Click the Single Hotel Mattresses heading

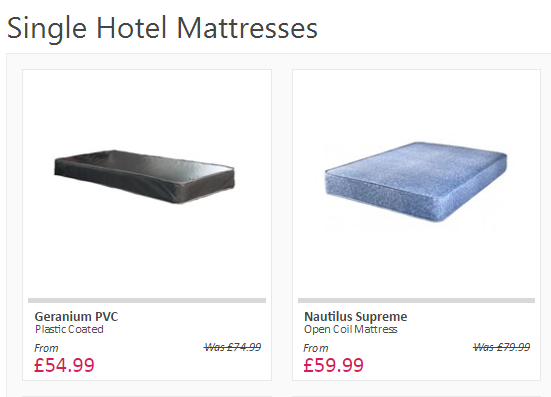click(x=162, y=28)
